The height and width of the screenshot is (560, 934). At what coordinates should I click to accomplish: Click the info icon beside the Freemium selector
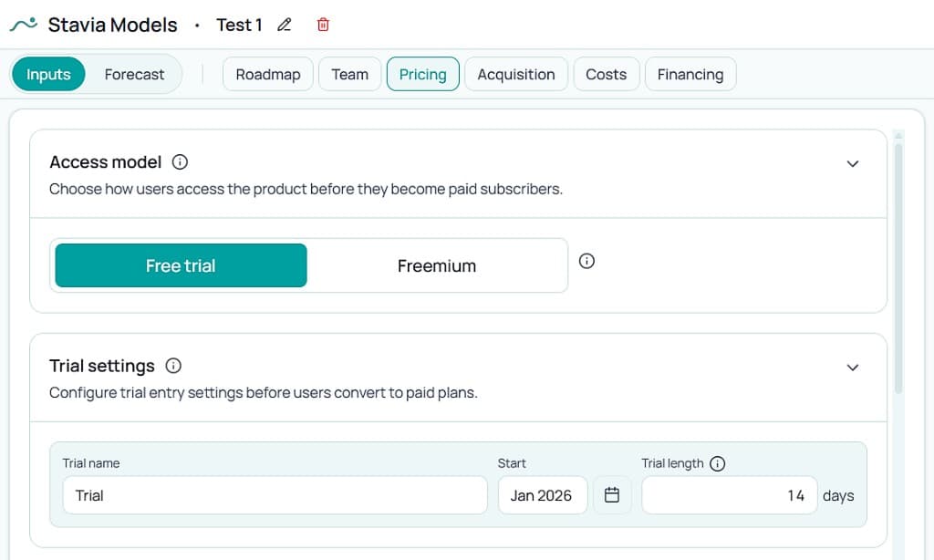586,261
